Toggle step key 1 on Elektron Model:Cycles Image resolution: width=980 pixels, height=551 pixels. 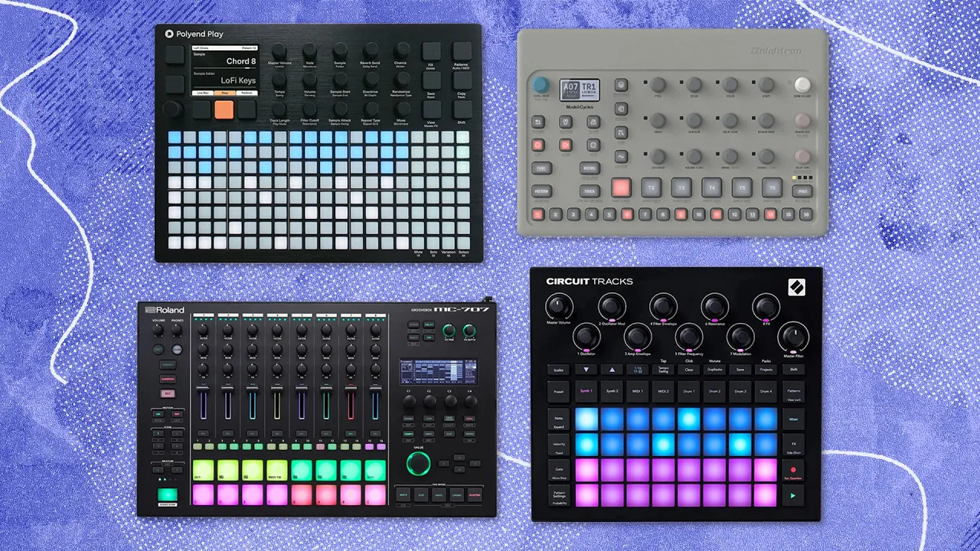[x=537, y=214]
